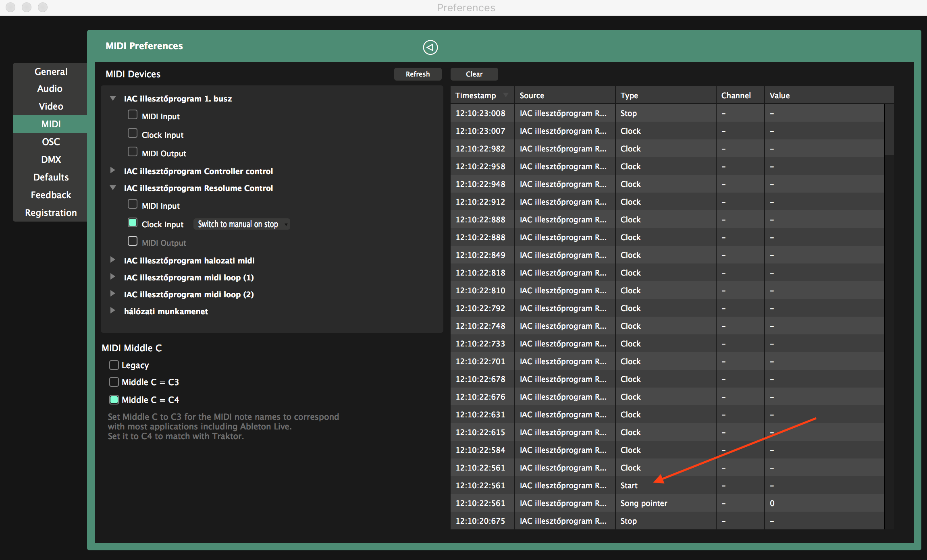Click the Timestamp column sort arrow
Viewport: 927px width, 560px height.
pos(505,95)
